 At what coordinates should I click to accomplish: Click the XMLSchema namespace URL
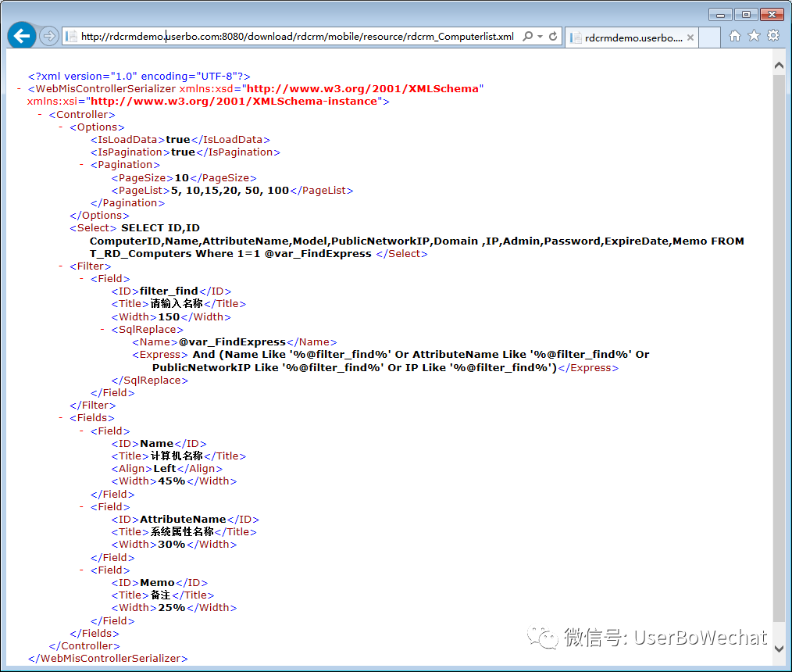coord(362,89)
